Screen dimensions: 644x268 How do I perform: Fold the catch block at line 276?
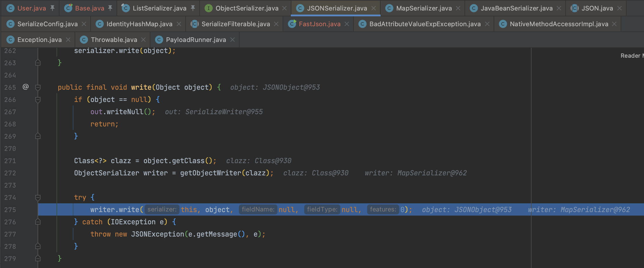(38, 222)
